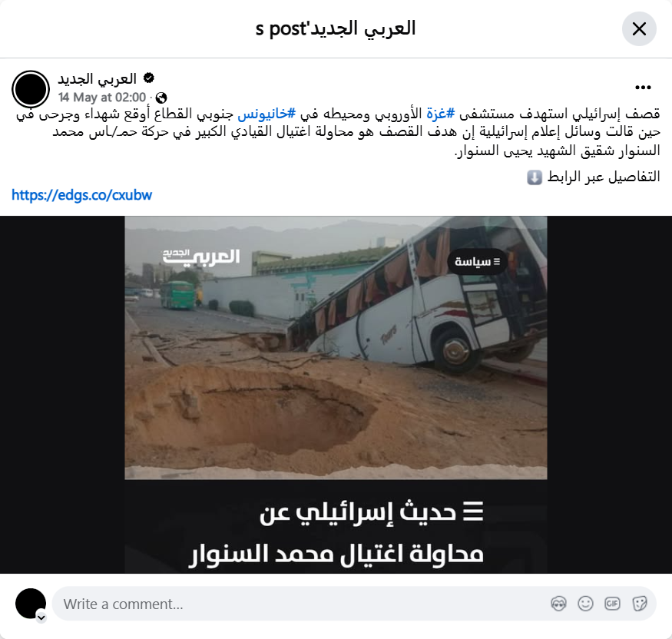The image size is (672, 639).
Task: Open the bus and crater post image
Action: 336,394
